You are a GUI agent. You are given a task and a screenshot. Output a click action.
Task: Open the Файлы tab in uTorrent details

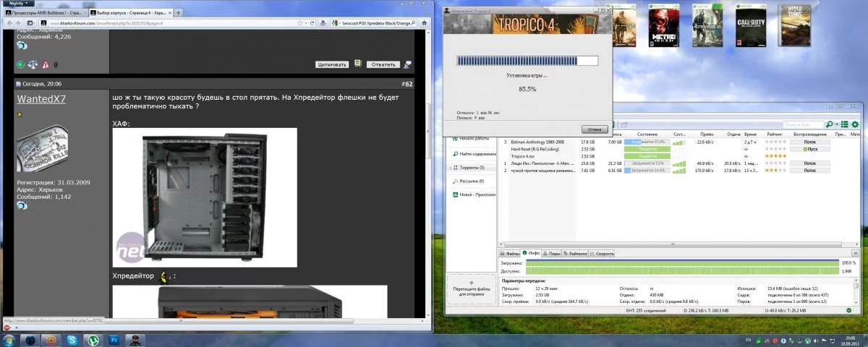511,254
